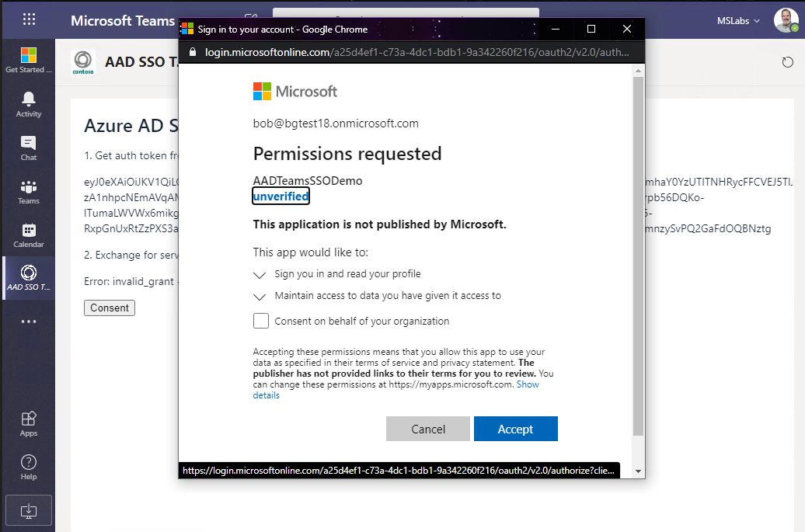
Task: Click the Microsoft logo in sign-in dialog
Action: click(295, 92)
